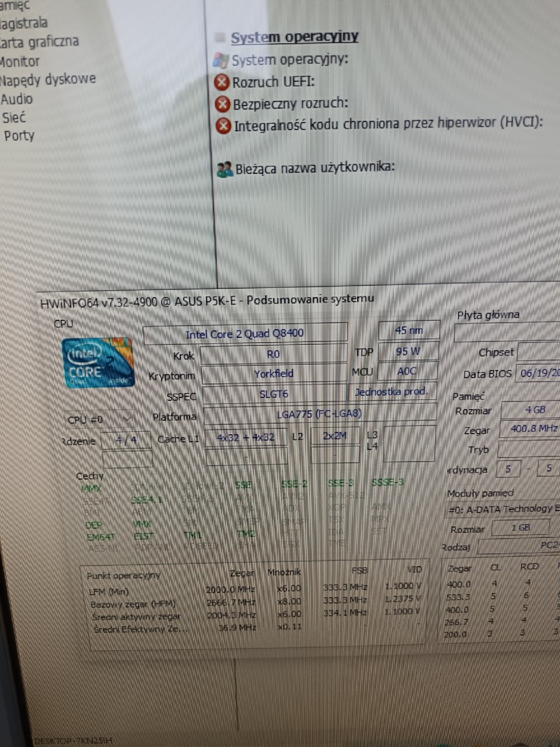Click the users icon beside Bieżąca nazwa użytkownika
This screenshot has width=560, height=747.
[225, 170]
